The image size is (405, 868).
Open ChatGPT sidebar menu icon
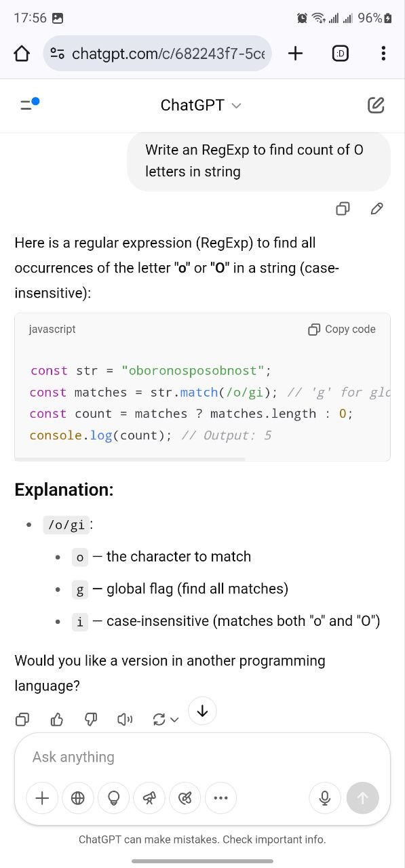point(29,104)
